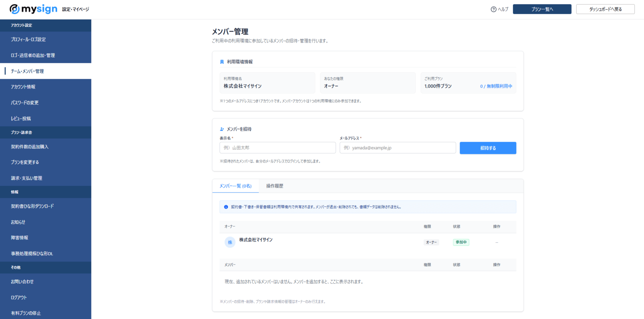The image size is (644, 319).
Task: Open お知らせ in sidebar
Action: click(46, 222)
